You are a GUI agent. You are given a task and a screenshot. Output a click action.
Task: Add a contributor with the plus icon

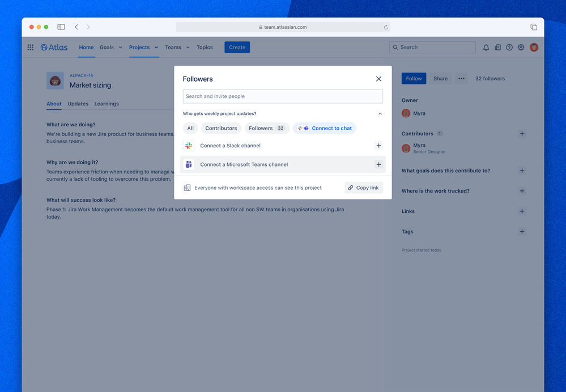tap(522, 134)
